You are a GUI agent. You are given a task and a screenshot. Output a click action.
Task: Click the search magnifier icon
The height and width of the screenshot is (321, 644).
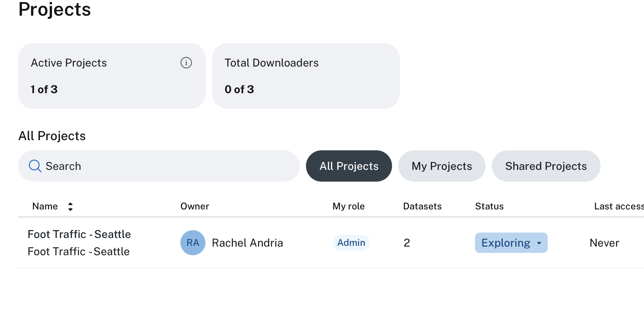35,166
